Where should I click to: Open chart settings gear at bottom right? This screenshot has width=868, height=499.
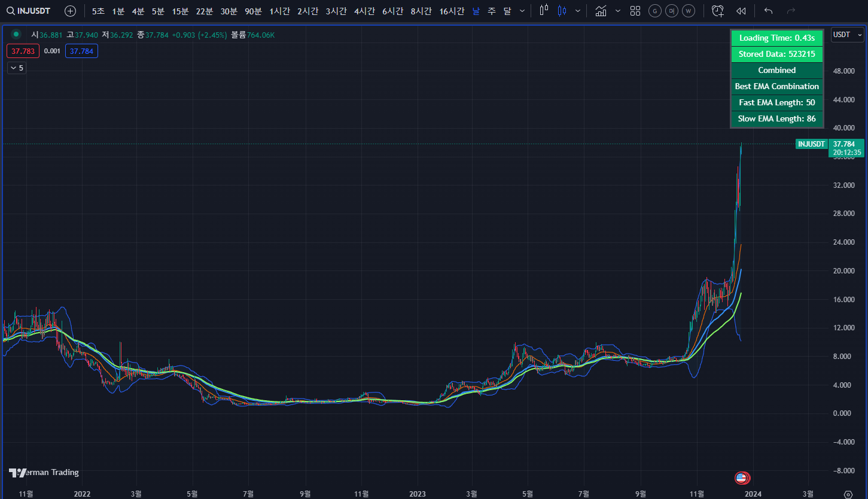click(848, 494)
